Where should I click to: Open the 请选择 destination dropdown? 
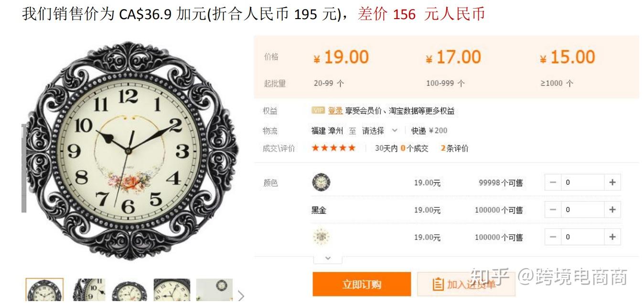point(380,130)
